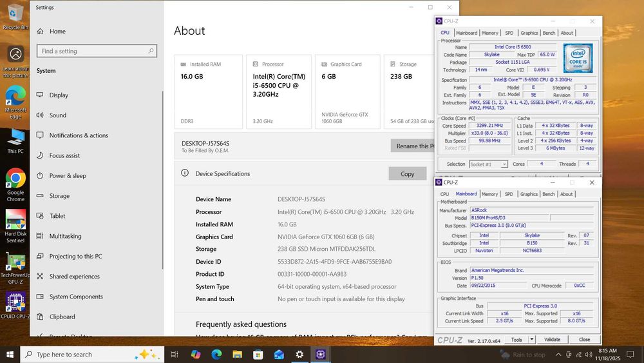Click the Device Specifications info icon
Viewport: 644px width, 363px height.
(185, 173)
